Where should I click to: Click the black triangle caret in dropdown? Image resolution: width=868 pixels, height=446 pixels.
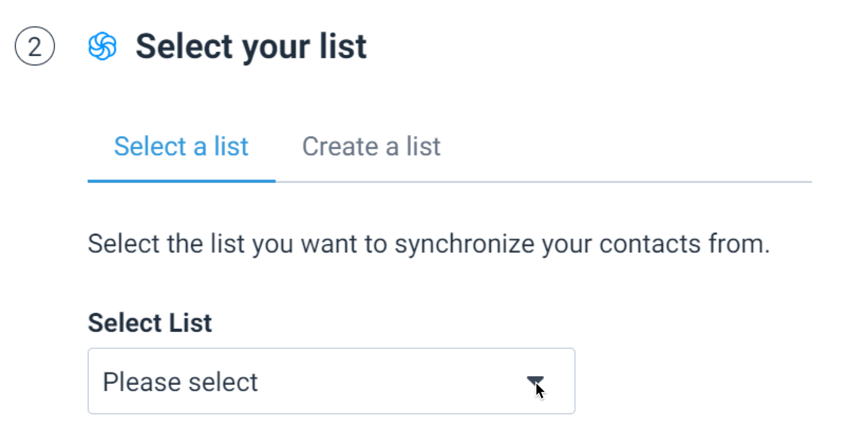tap(535, 381)
